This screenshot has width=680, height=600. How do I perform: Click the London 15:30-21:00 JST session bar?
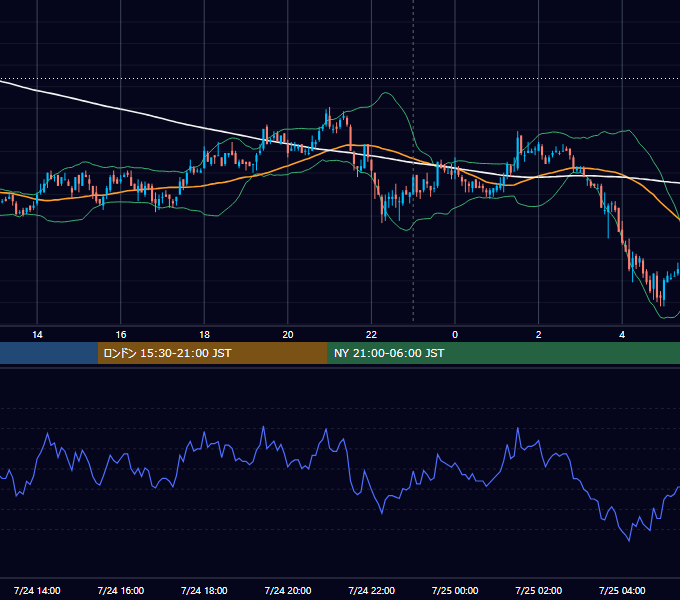(x=212, y=353)
